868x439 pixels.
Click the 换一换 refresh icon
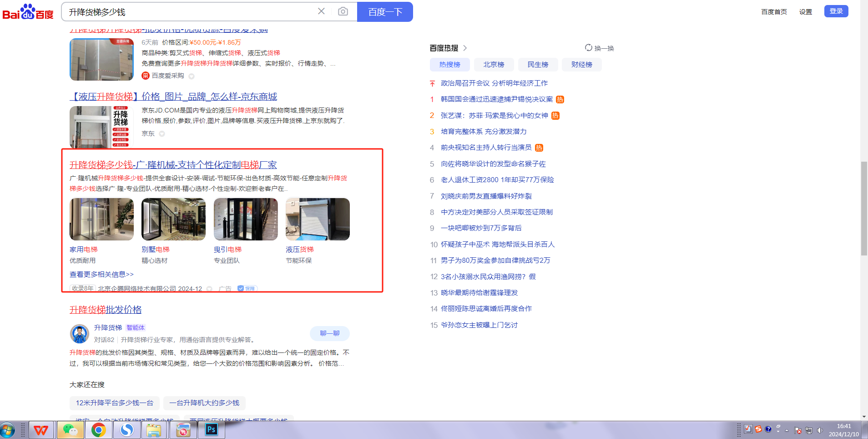click(588, 48)
